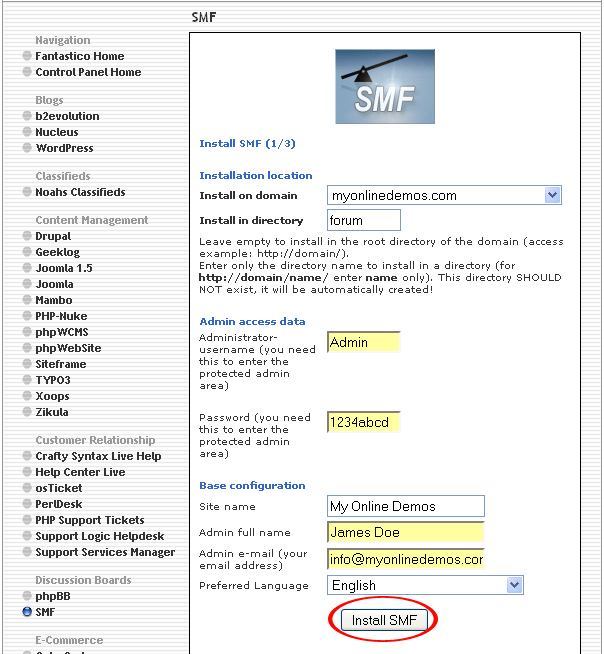Choose PerlDesk from Customer Relationship

pyautogui.click(x=58, y=504)
